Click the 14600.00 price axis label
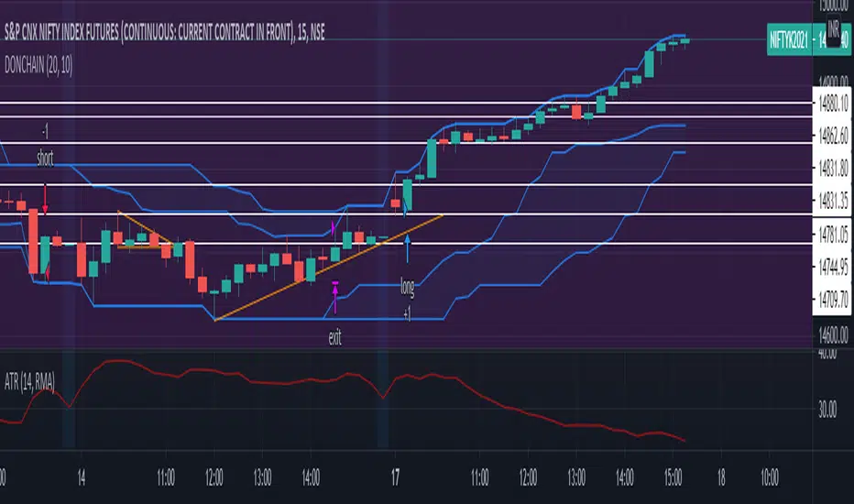Screen dimensions: 854x504 (x=833, y=334)
